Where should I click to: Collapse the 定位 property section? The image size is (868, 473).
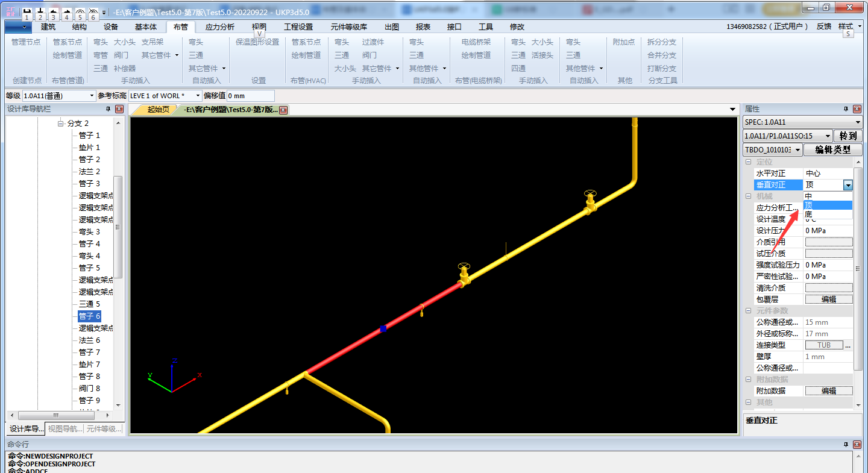(749, 162)
